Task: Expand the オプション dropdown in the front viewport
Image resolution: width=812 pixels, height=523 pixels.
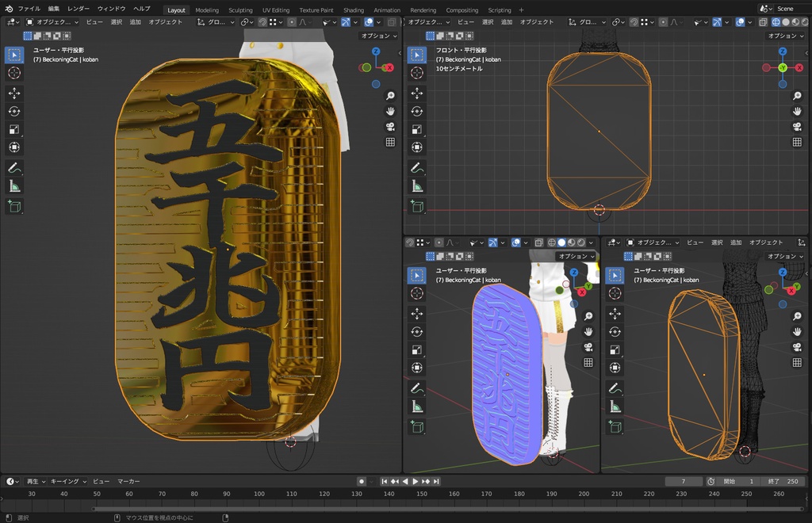Action: point(785,36)
